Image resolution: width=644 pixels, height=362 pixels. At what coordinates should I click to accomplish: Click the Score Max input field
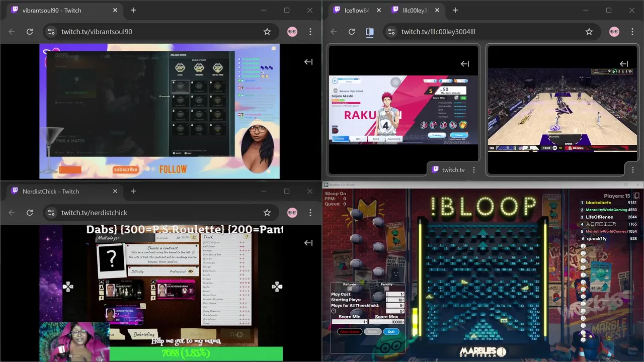(386, 322)
